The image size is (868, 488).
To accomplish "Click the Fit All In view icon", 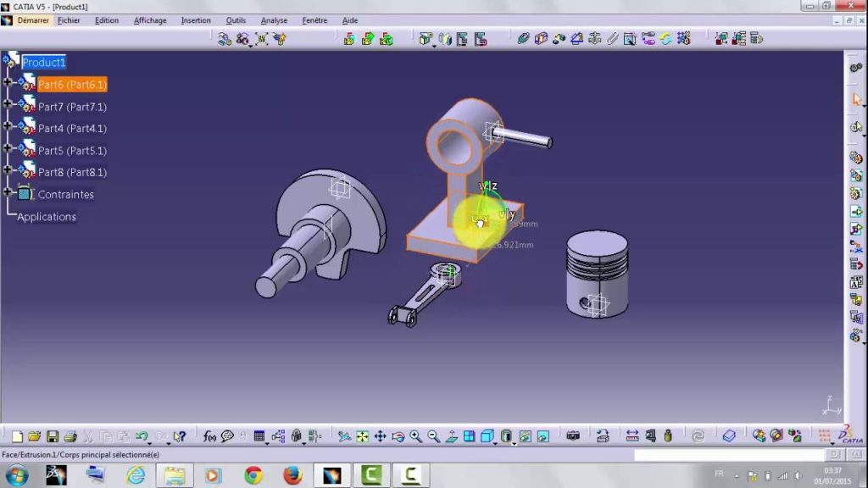I will (362, 436).
